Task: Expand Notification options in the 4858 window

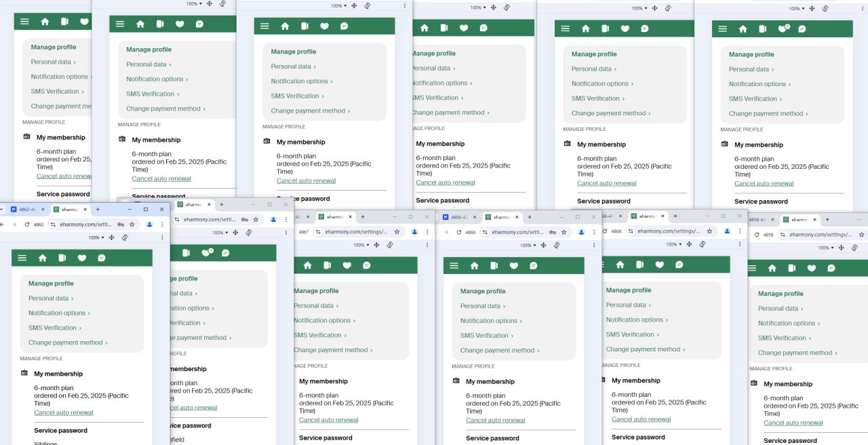Action: click(789, 324)
